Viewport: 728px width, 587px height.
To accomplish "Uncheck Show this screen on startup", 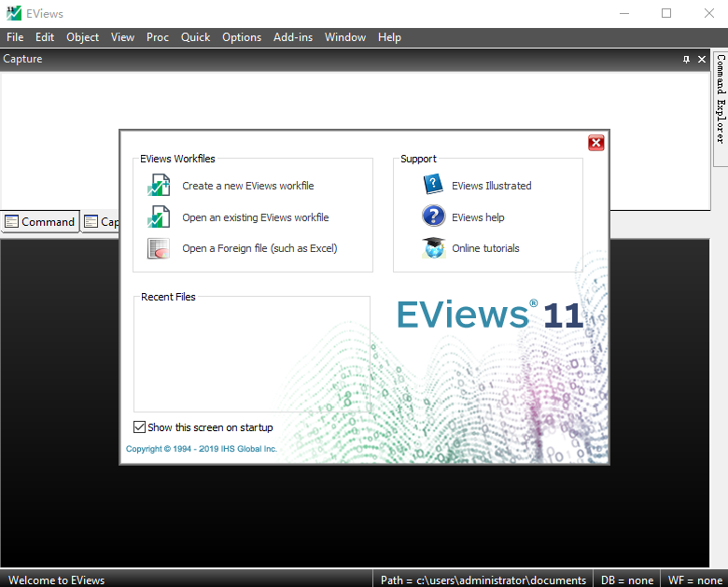I will click(x=140, y=427).
